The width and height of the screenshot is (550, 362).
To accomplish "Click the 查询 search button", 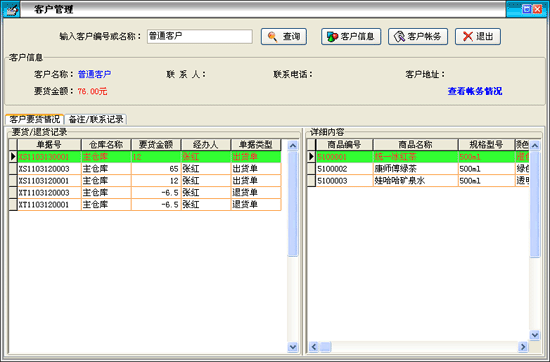I will coord(284,36).
